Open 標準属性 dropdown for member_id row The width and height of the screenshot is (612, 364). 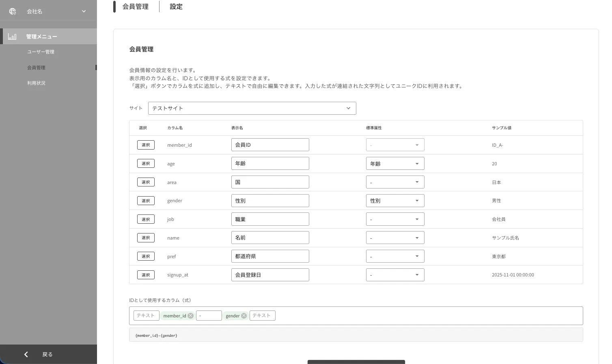pos(395,145)
